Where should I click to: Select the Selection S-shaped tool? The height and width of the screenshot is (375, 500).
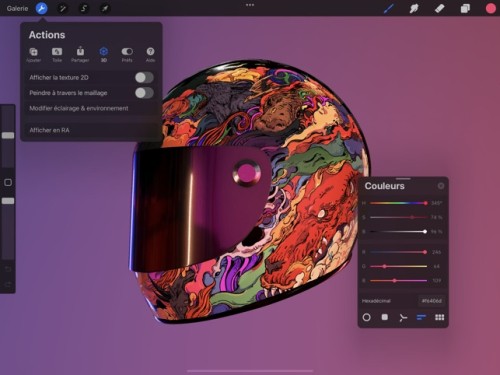point(84,8)
